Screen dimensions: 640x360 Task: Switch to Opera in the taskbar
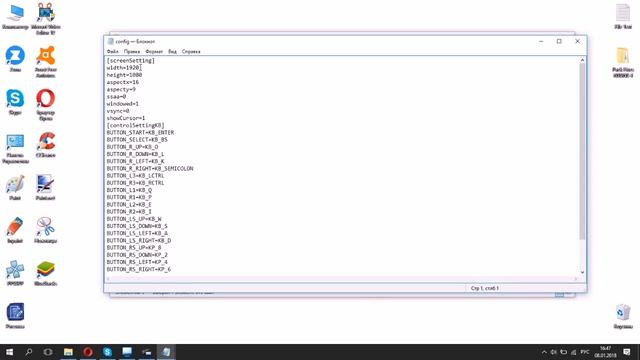[x=88, y=352]
